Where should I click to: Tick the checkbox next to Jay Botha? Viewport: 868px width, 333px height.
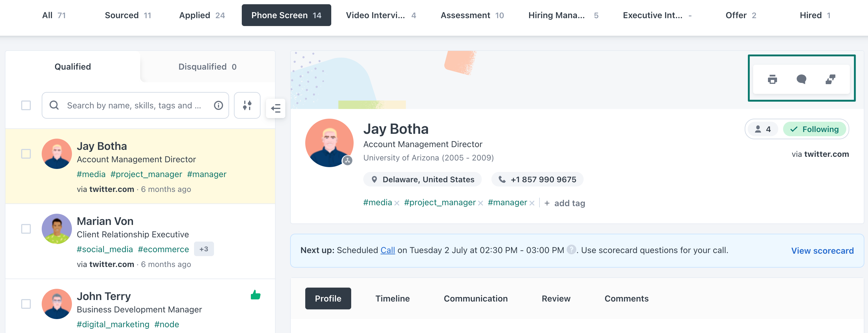point(26,154)
